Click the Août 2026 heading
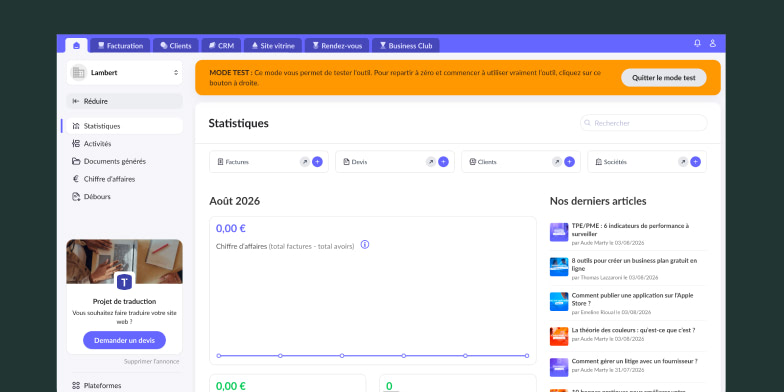 (234, 201)
